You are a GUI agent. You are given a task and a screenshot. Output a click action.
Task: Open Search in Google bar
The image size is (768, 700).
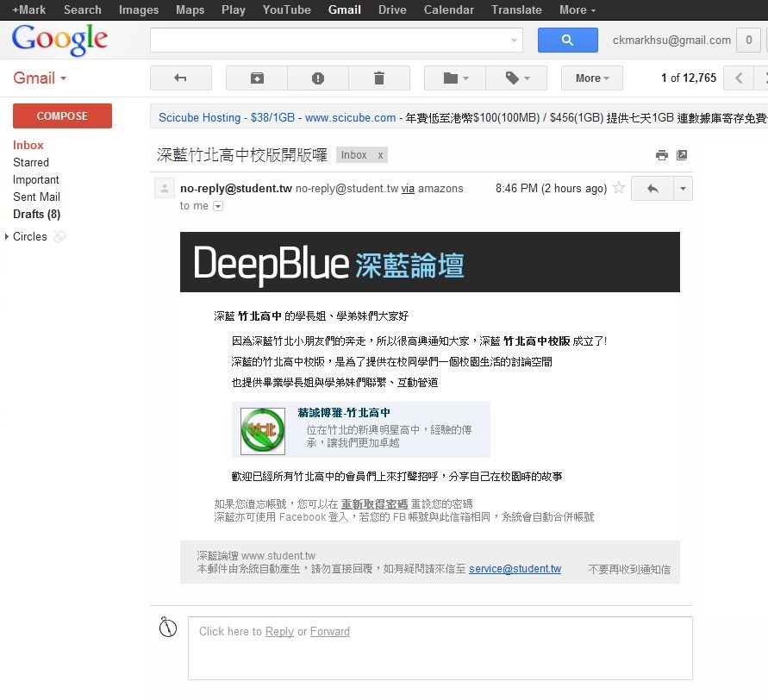coord(83,9)
